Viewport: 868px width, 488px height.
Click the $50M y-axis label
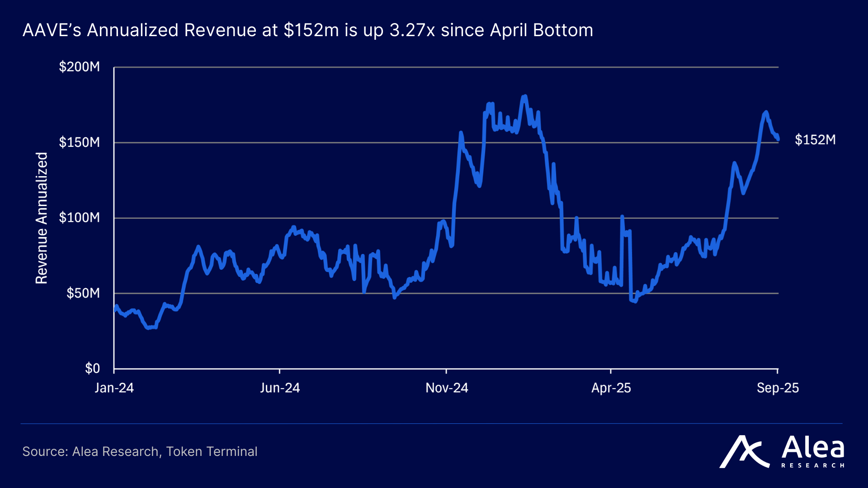click(83, 293)
